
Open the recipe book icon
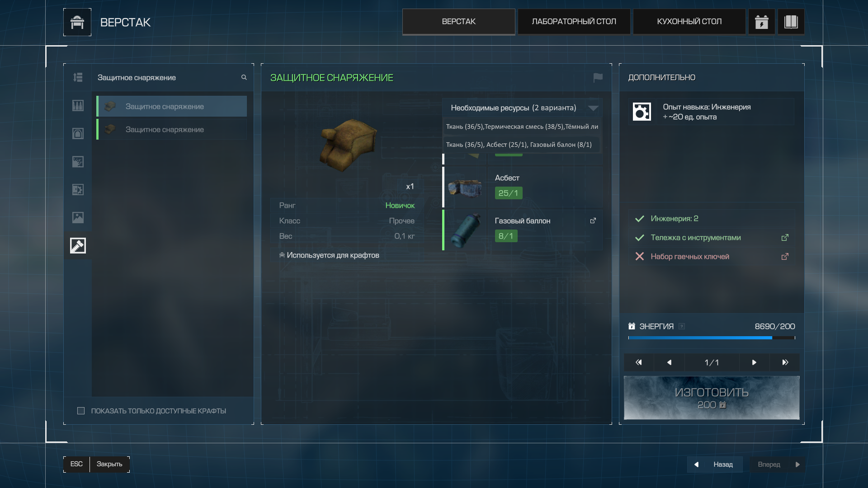pos(791,22)
